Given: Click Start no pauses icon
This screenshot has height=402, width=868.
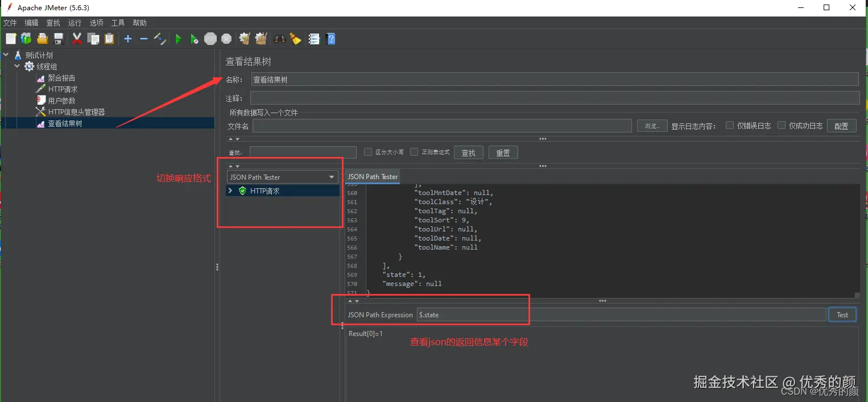Looking at the screenshot, I should click(195, 39).
